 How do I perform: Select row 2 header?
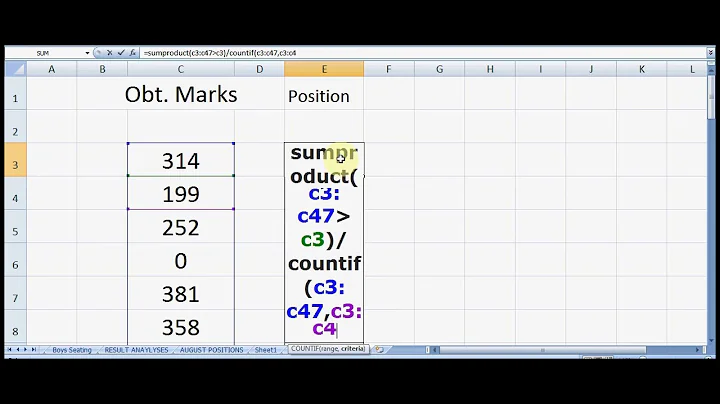coord(16,126)
